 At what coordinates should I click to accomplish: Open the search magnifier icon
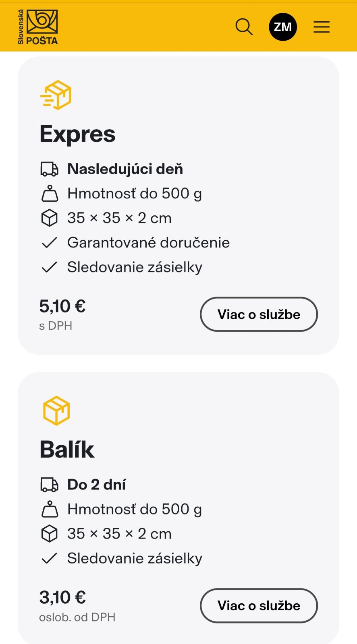pos(244,27)
